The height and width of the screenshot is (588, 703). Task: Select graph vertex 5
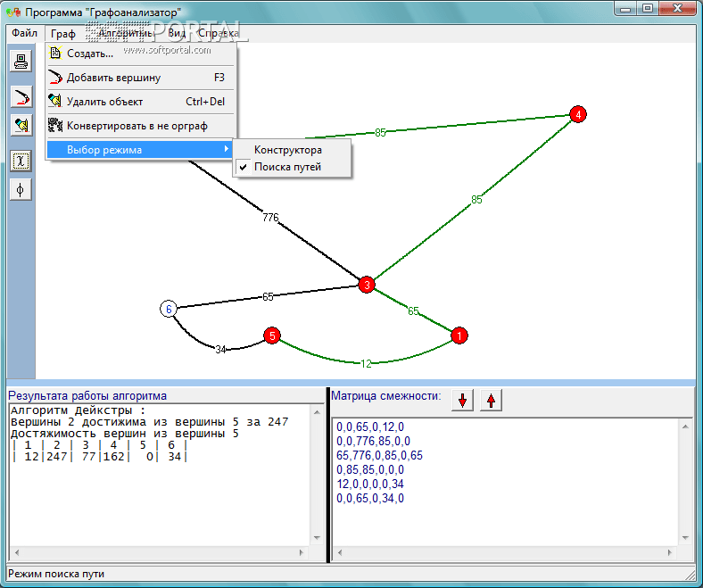coord(272,335)
